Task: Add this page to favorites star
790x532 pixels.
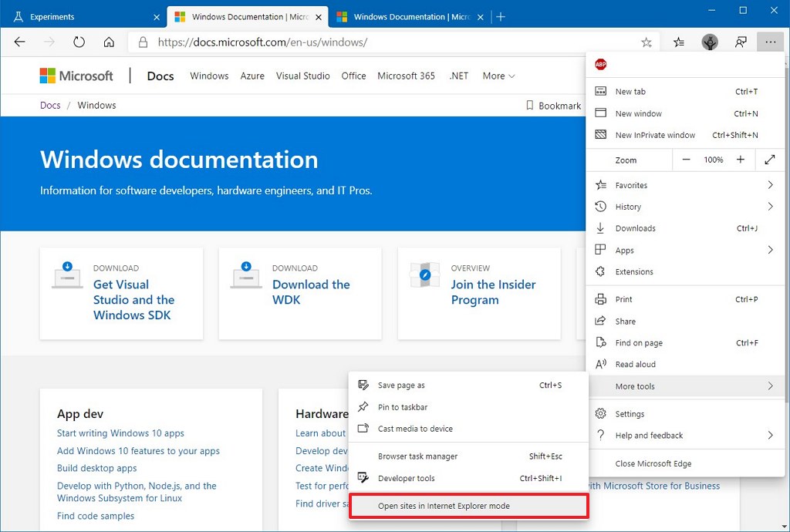Action: tap(647, 42)
